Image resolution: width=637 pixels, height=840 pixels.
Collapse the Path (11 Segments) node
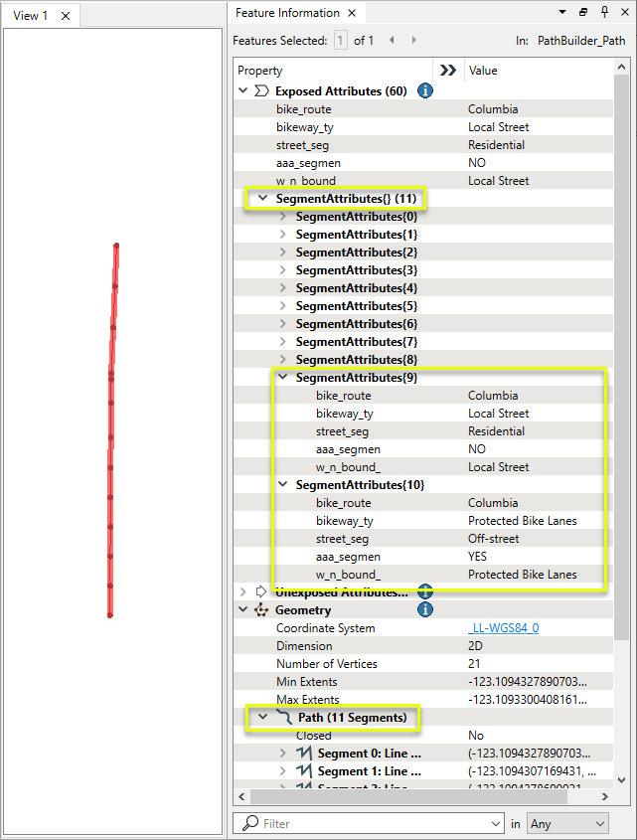262,717
